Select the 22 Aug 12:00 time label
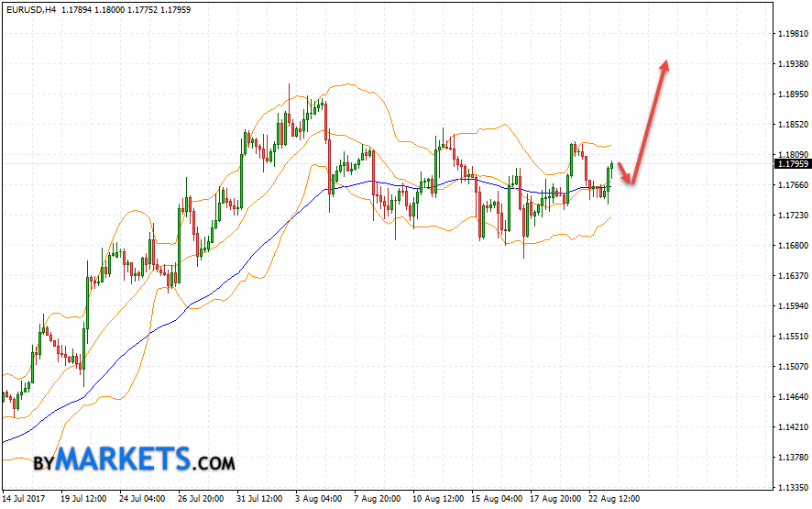 [614, 499]
